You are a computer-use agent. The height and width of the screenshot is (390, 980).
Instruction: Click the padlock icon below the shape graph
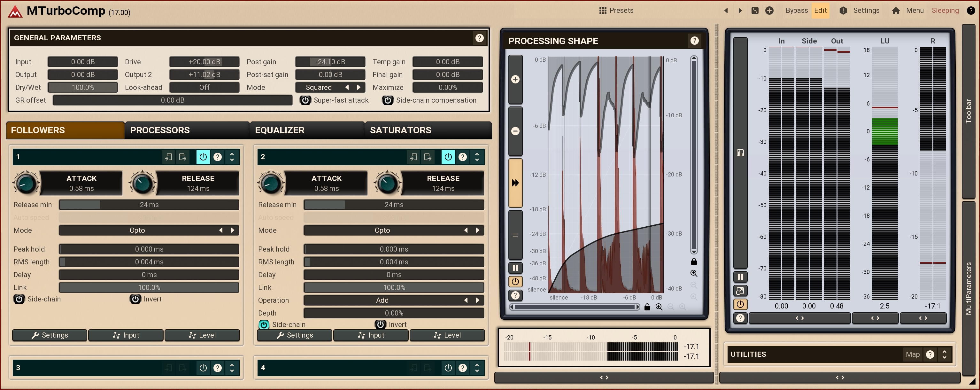click(x=647, y=307)
